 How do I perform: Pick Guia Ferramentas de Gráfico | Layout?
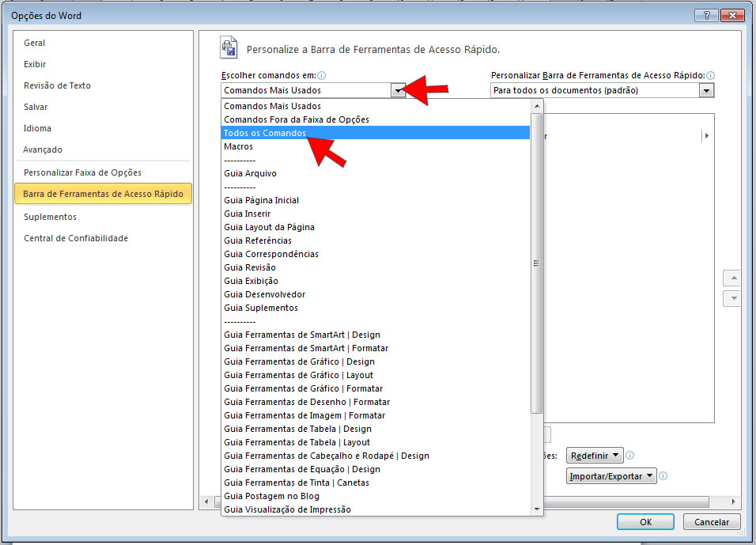(x=376, y=375)
